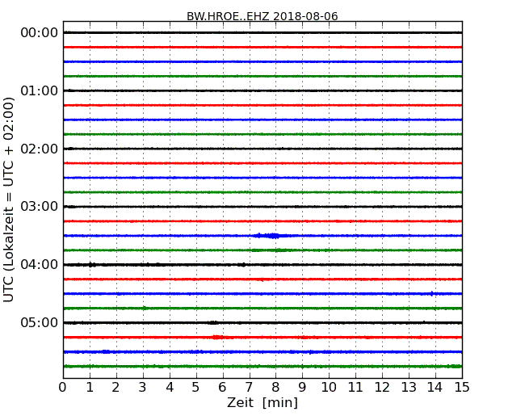The image size is (525, 420).
Task: Click the Zeit axis tick label 3
Action: [x=143, y=388]
